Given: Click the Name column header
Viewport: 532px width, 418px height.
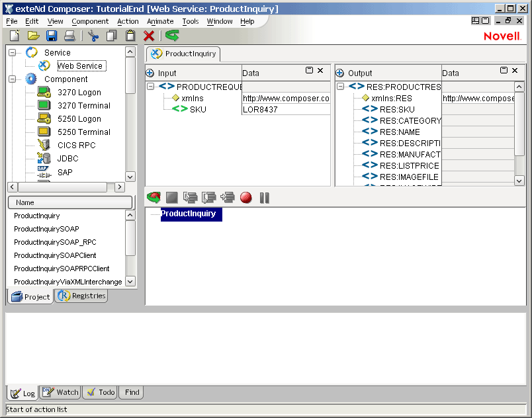Looking at the screenshot, I should pyautogui.click(x=70, y=202).
